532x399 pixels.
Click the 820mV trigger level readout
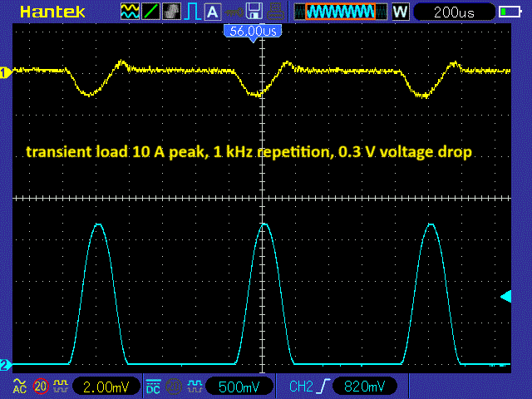click(x=364, y=387)
